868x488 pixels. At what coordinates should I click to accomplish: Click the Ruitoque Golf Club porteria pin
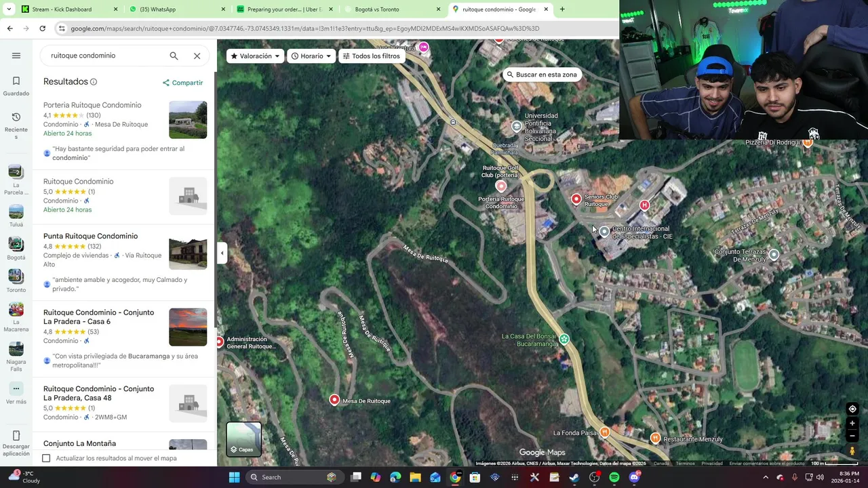(500, 186)
